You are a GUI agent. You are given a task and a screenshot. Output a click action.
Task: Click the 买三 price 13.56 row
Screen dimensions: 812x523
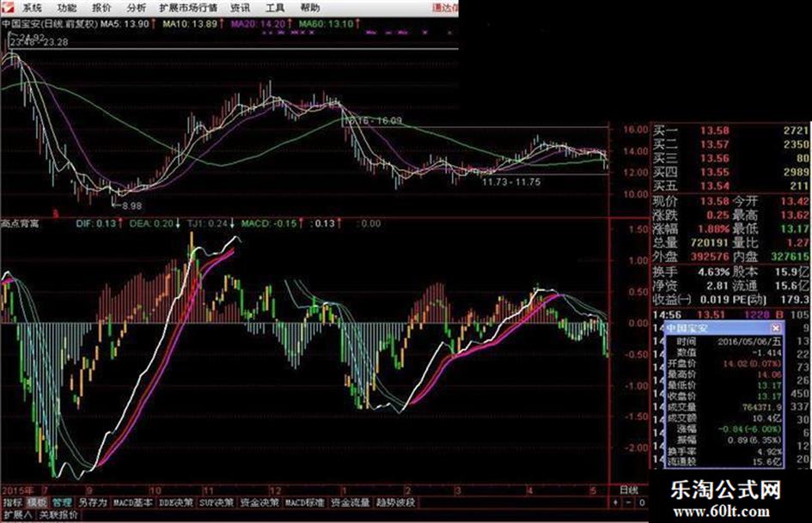(730, 159)
